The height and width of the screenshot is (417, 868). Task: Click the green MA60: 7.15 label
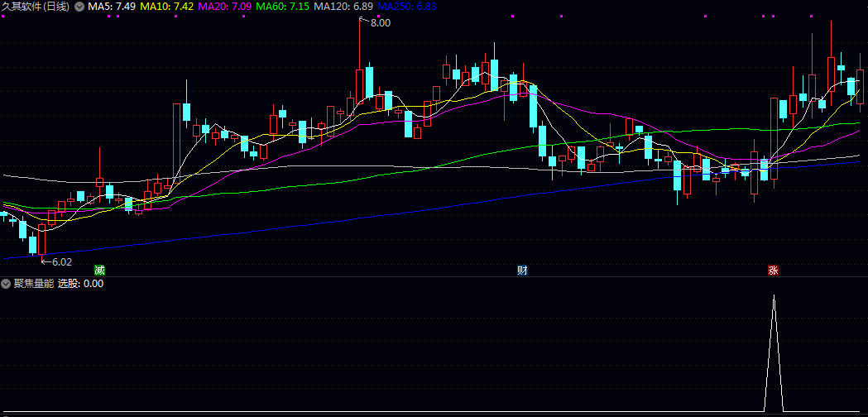[283, 7]
